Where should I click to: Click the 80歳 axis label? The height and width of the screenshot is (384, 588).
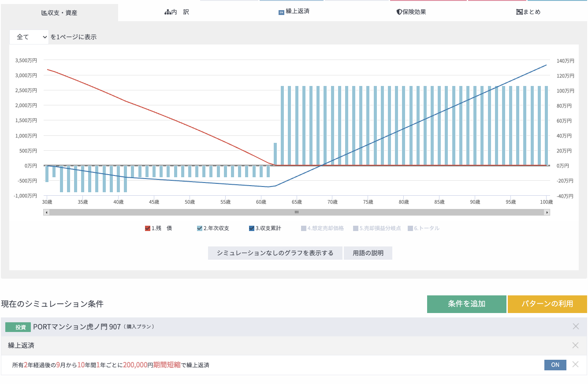(404, 202)
